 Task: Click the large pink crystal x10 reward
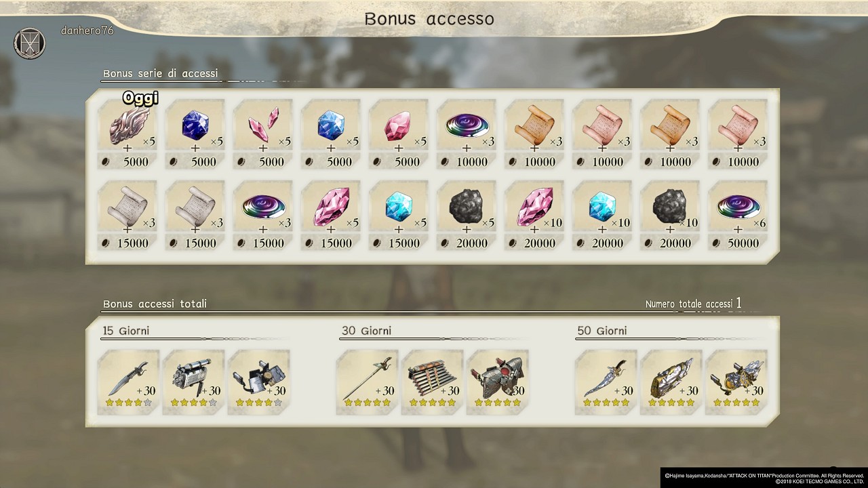(x=534, y=216)
